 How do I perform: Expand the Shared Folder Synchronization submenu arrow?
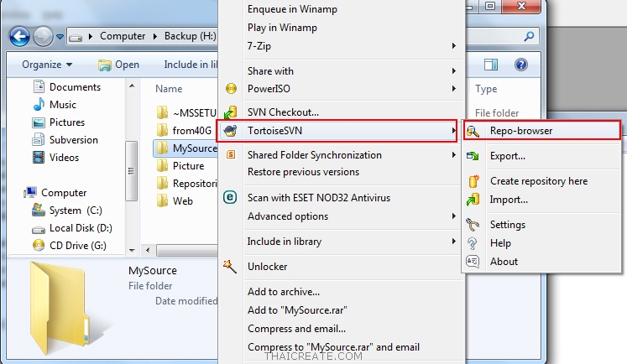(x=454, y=154)
